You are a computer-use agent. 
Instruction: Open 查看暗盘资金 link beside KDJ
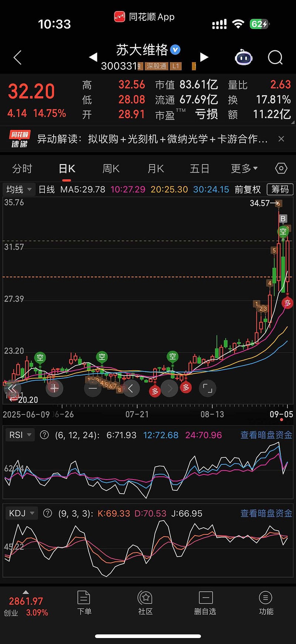tap(266, 513)
